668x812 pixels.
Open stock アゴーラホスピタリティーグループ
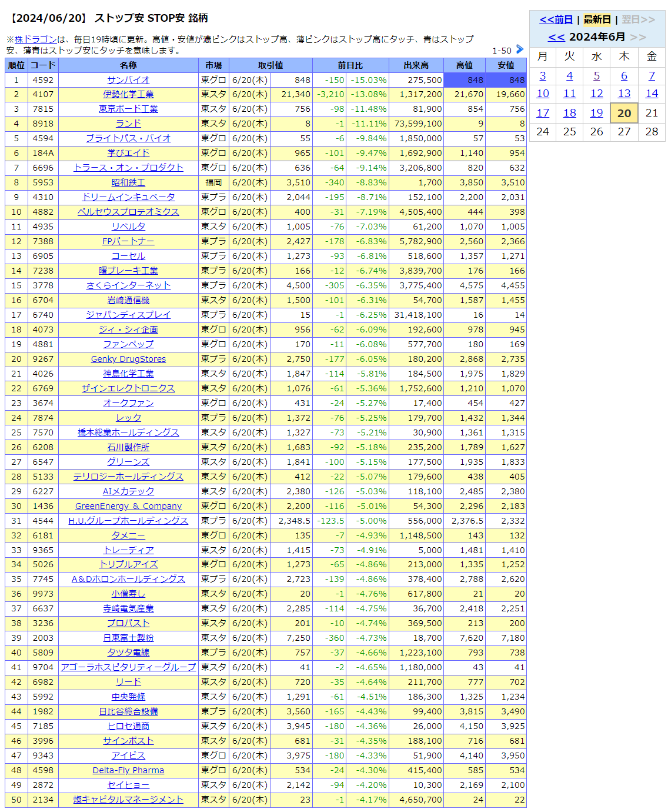point(128,668)
